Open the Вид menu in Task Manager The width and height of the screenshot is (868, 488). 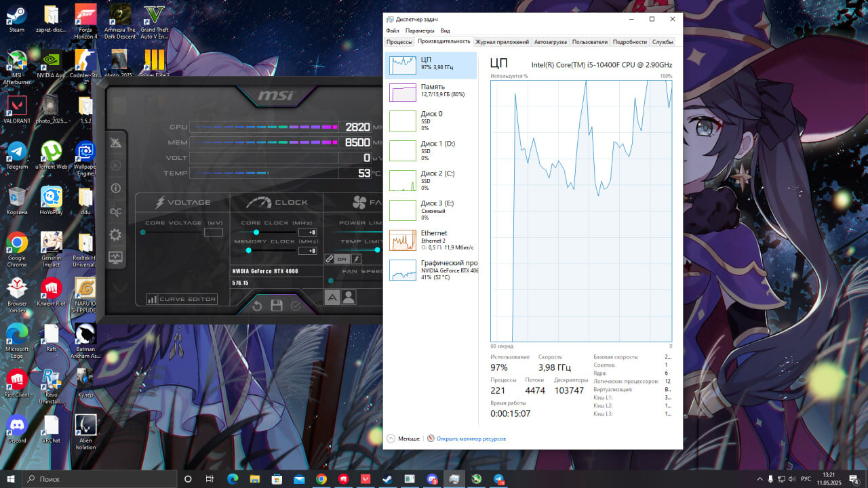point(445,30)
